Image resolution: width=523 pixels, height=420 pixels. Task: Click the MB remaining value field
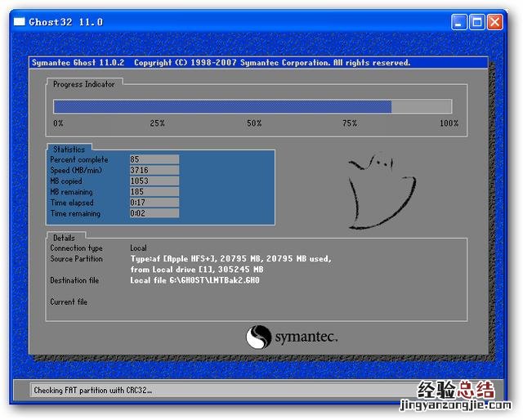coord(154,191)
